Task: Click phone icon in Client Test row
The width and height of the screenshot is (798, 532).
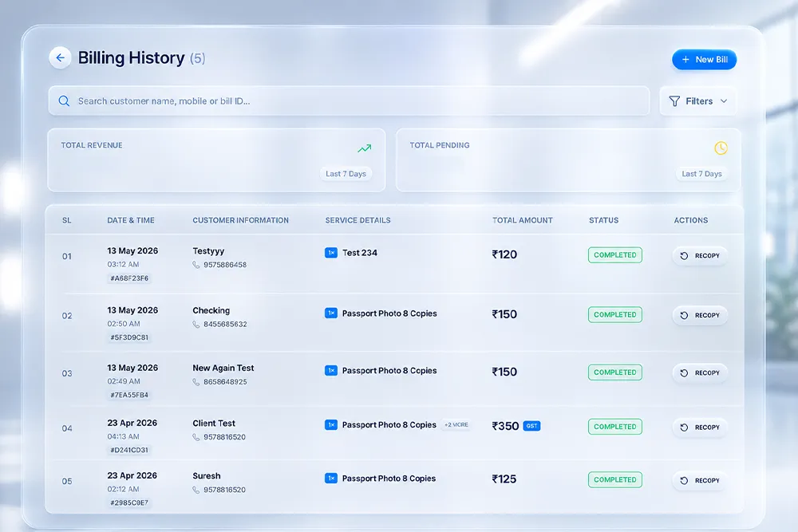Action: point(196,437)
